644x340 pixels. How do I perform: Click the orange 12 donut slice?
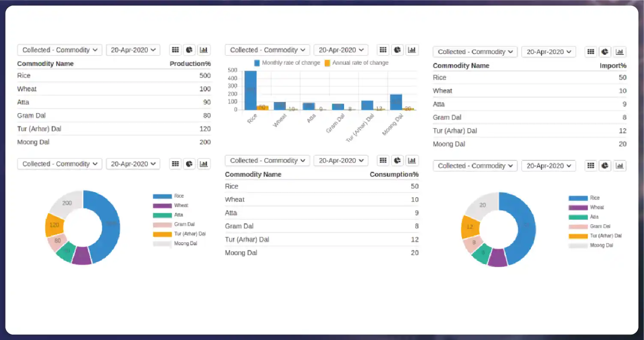point(470,226)
